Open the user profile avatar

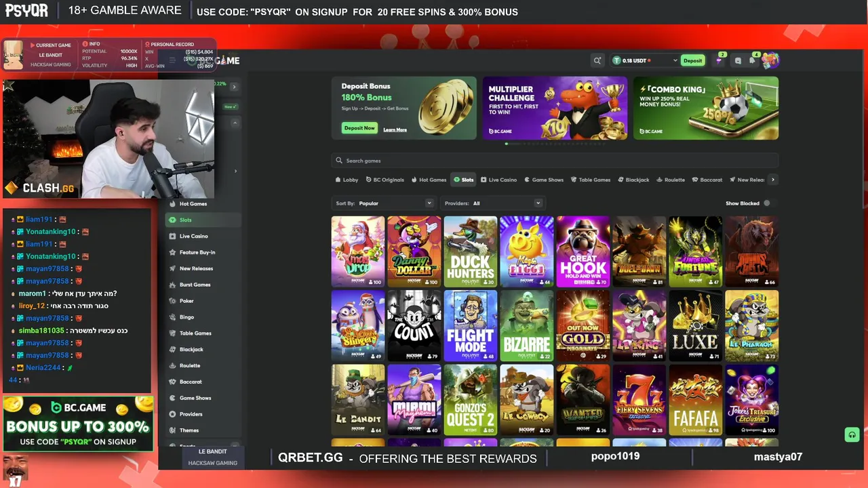click(770, 60)
